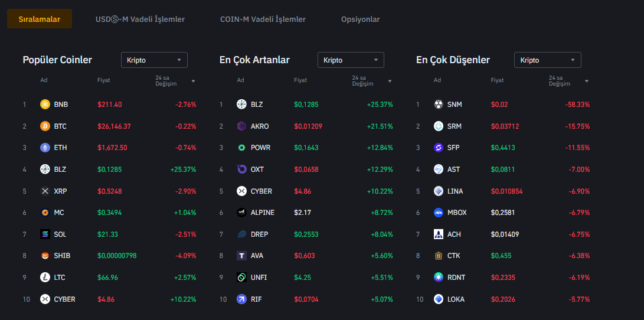Image resolution: width=644 pixels, height=320 pixels.
Task: Sort Popüler Coinler by 24 sa Değişim arrow
Action: pyautogui.click(x=193, y=81)
